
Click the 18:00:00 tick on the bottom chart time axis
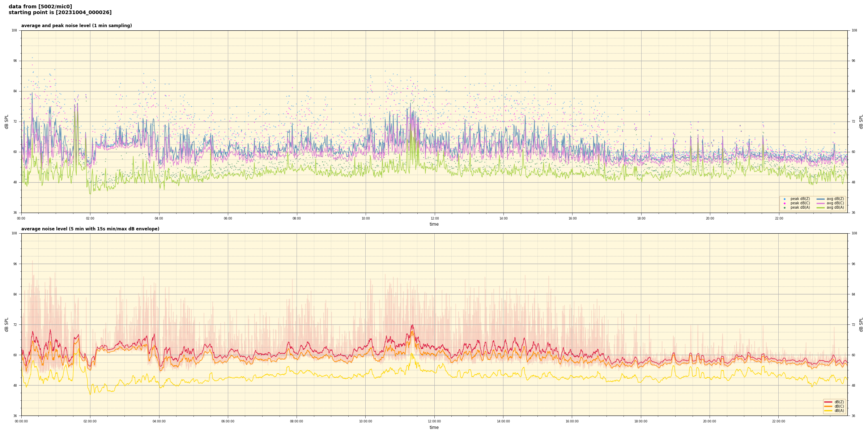(641, 421)
